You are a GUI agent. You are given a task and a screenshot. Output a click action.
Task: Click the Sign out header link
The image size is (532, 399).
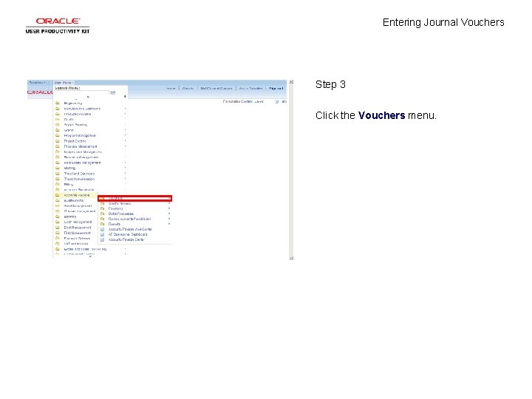tap(276, 88)
